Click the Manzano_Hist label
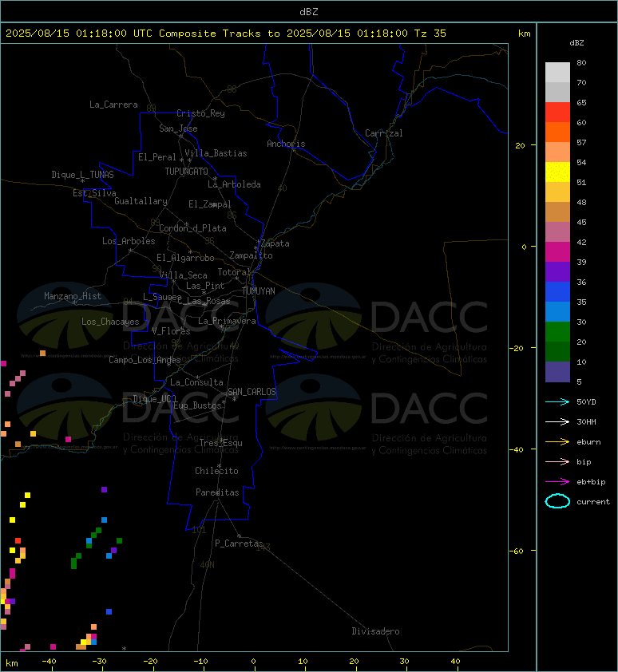618x672 pixels. tap(73, 296)
